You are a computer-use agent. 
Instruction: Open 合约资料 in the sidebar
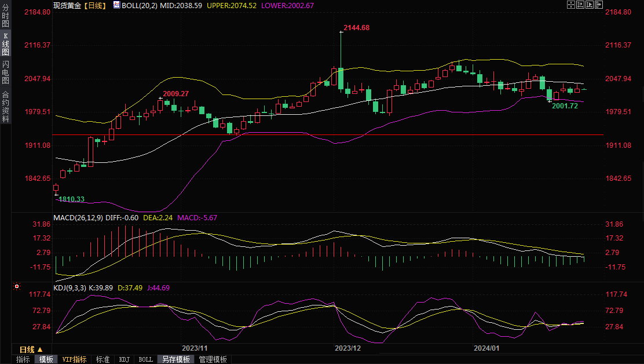point(5,106)
